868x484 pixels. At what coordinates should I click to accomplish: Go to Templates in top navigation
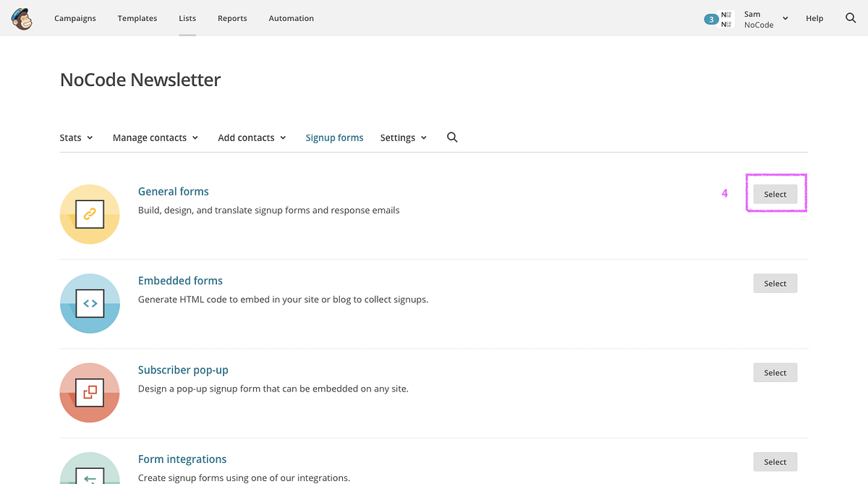pyautogui.click(x=137, y=18)
